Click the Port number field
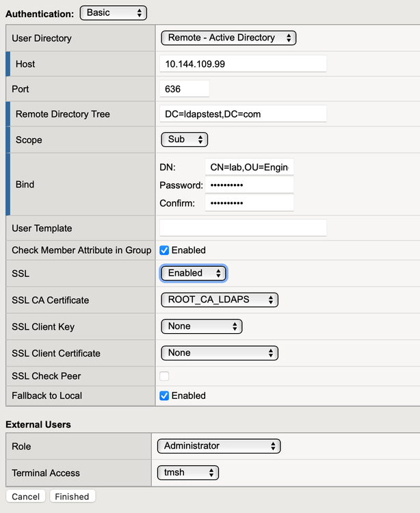 (184, 89)
